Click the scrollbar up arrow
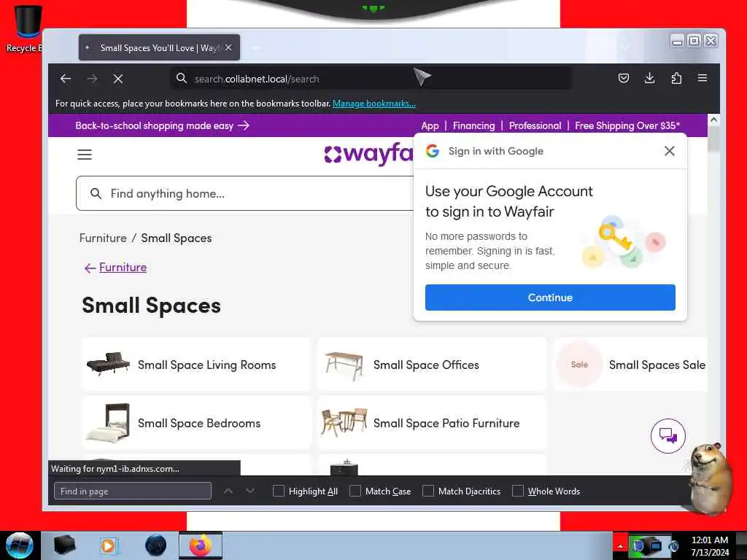Screen dimensions: 747x560 (x=713, y=120)
